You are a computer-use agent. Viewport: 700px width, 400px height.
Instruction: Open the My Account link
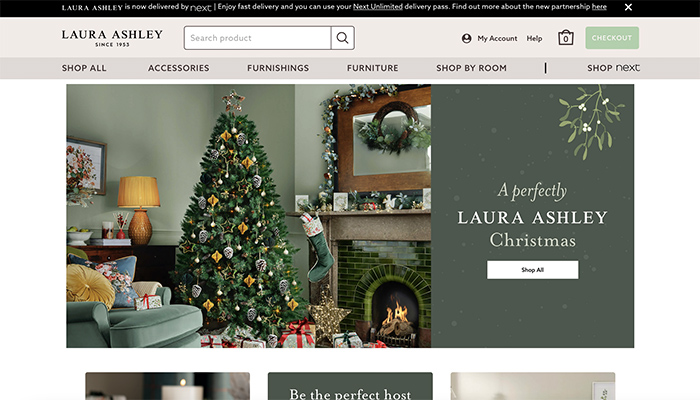(497, 38)
